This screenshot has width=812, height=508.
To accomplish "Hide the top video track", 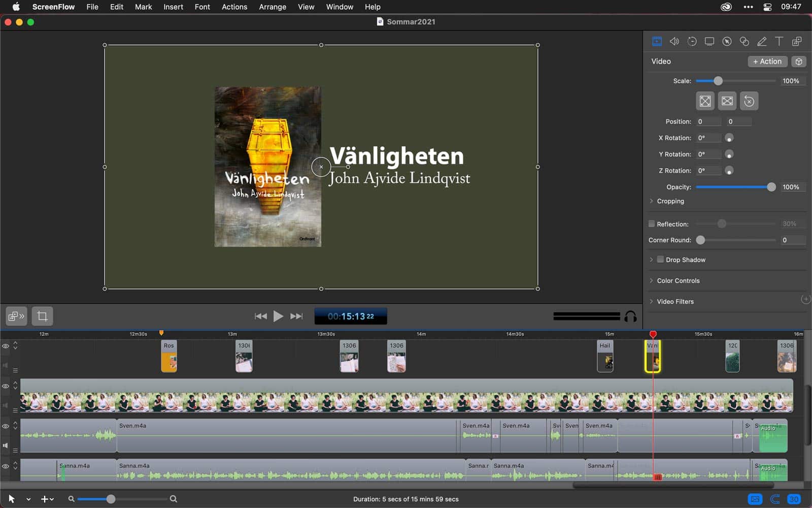I will (x=6, y=346).
